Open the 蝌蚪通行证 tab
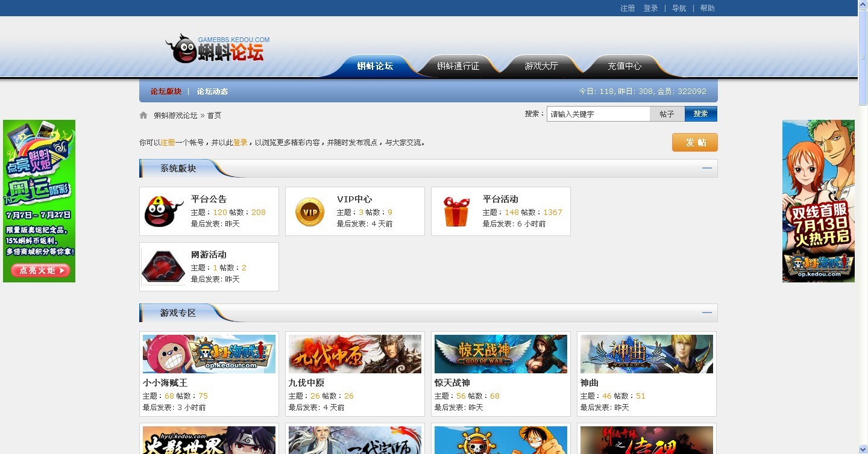Image resolution: width=868 pixels, height=454 pixels. click(458, 66)
